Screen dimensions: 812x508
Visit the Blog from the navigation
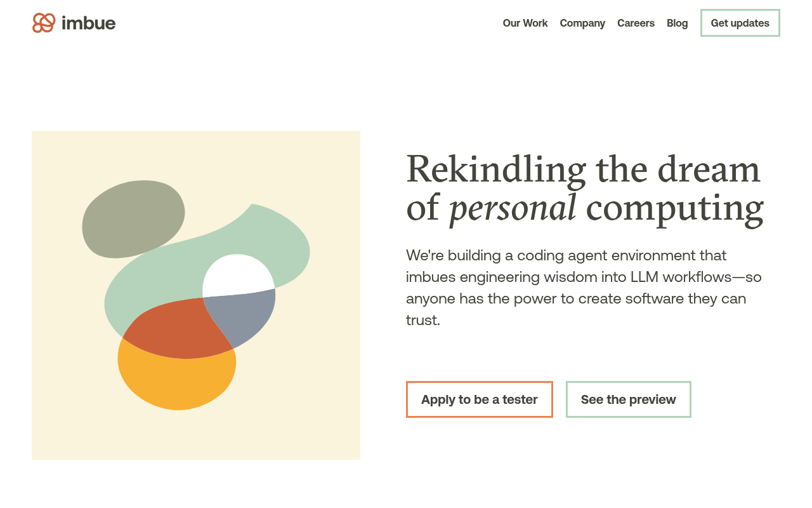tap(677, 23)
